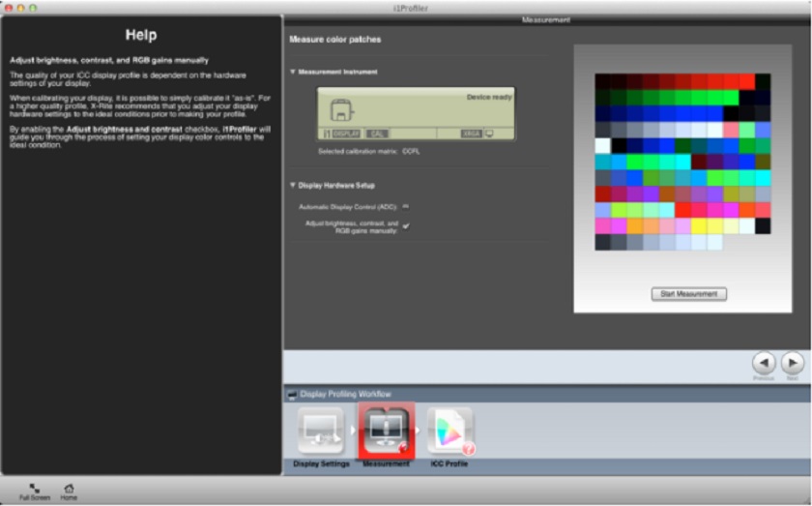Screen dimensions: 812x506
Task: Go to the Previous step arrow
Action: (764, 362)
